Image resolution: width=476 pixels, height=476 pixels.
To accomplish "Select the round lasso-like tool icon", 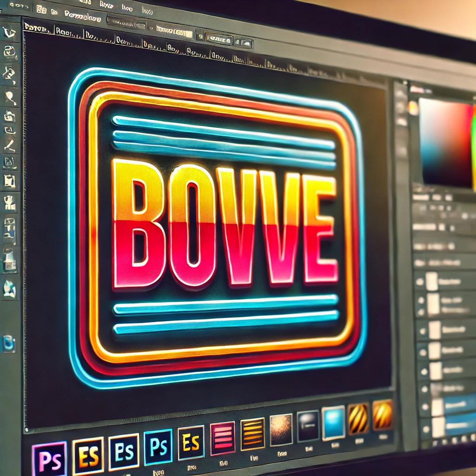I will pyautogui.click(x=9, y=52).
